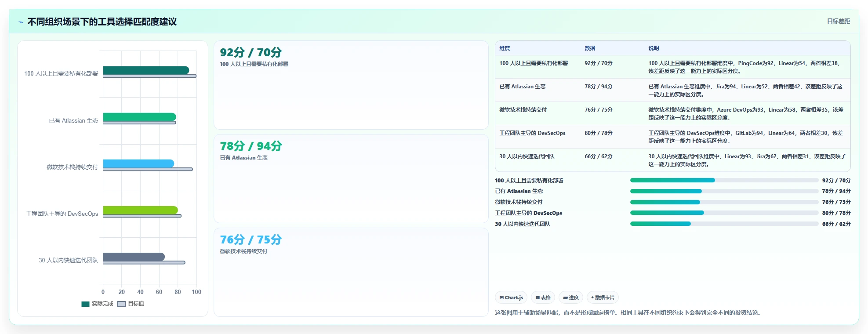868x334 pixels.
Task: Click the x-axis tick label 100
Action: [196, 292]
